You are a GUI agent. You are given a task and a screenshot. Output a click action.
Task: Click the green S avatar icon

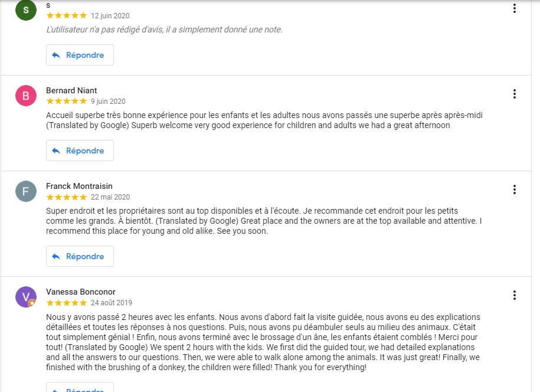coord(26,10)
